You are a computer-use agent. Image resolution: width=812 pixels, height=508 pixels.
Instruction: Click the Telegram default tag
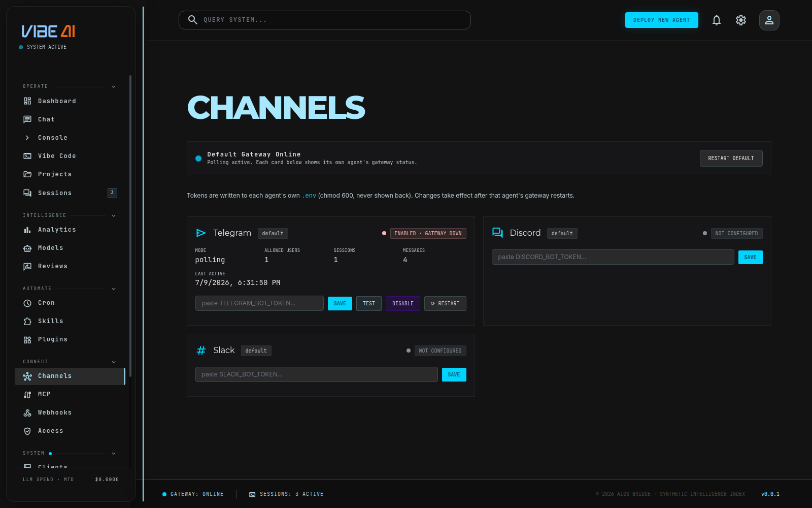(x=273, y=233)
